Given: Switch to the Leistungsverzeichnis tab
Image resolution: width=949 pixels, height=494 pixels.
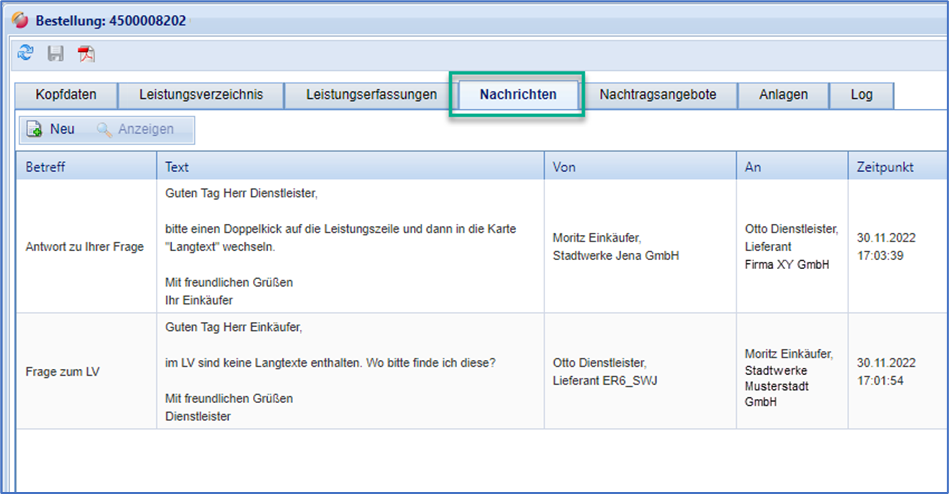Looking at the screenshot, I should pyautogui.click(x=200, y=95).
